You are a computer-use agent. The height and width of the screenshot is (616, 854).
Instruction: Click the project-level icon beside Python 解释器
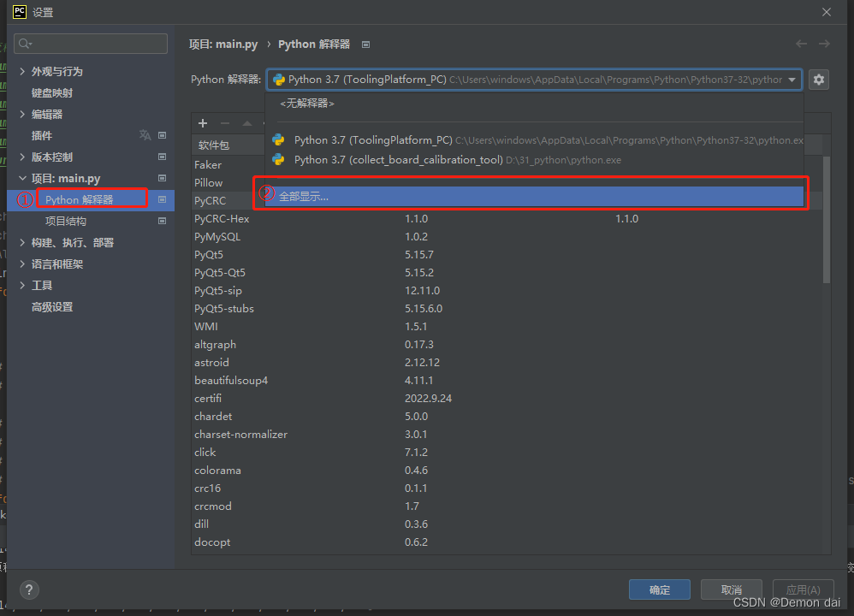tap(163, 199)
